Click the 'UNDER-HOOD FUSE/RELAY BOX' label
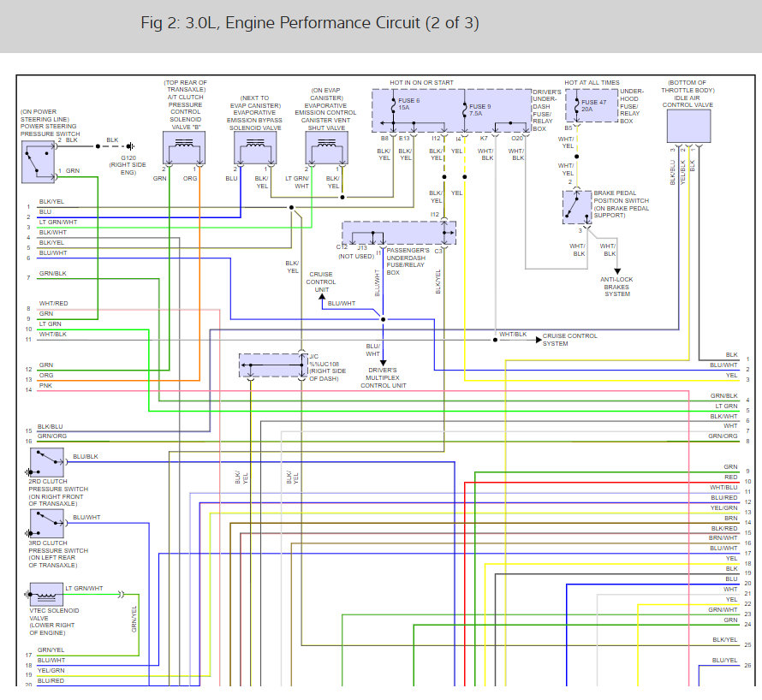The height and width of the screenshot is (700, 762). tap(632, 106)
